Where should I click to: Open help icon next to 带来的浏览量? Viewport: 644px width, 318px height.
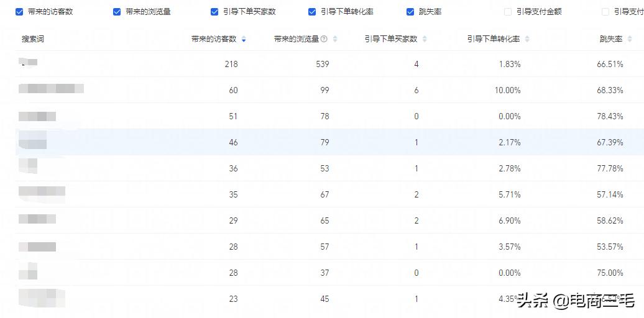click(324, 39)
